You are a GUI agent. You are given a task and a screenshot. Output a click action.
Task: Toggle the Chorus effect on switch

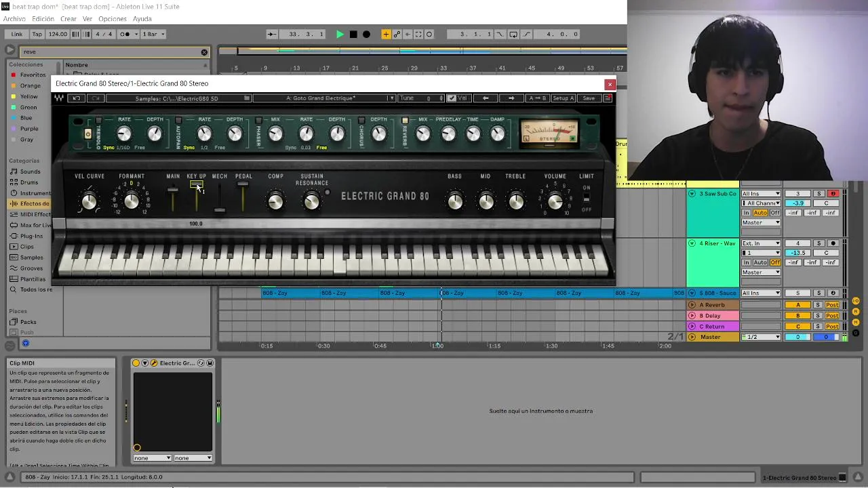(x=361, y=121)
